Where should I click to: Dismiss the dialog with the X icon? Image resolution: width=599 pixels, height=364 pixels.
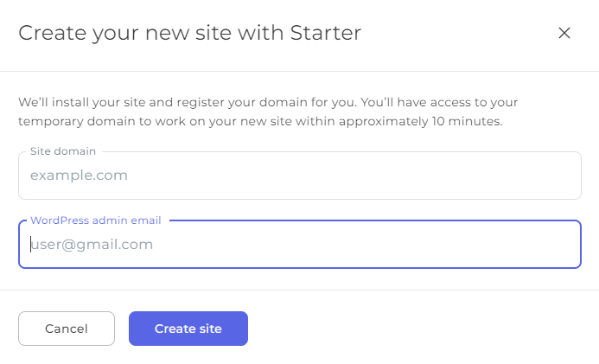(x=564, y=34)
